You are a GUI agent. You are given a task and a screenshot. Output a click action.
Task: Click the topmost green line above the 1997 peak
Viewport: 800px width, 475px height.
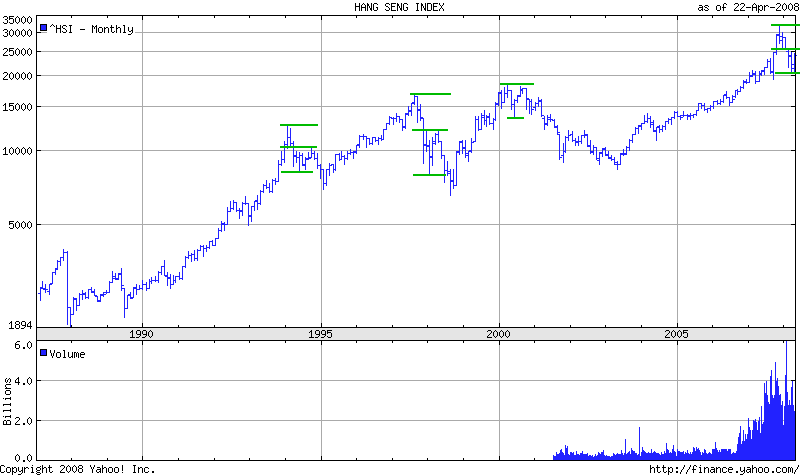[x=430, y=94]
